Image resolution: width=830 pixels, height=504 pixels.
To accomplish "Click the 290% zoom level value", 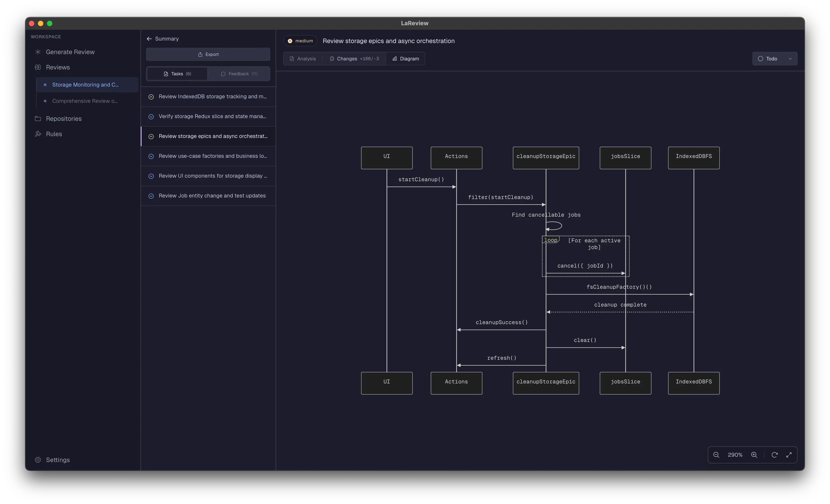I will (735, 455).
